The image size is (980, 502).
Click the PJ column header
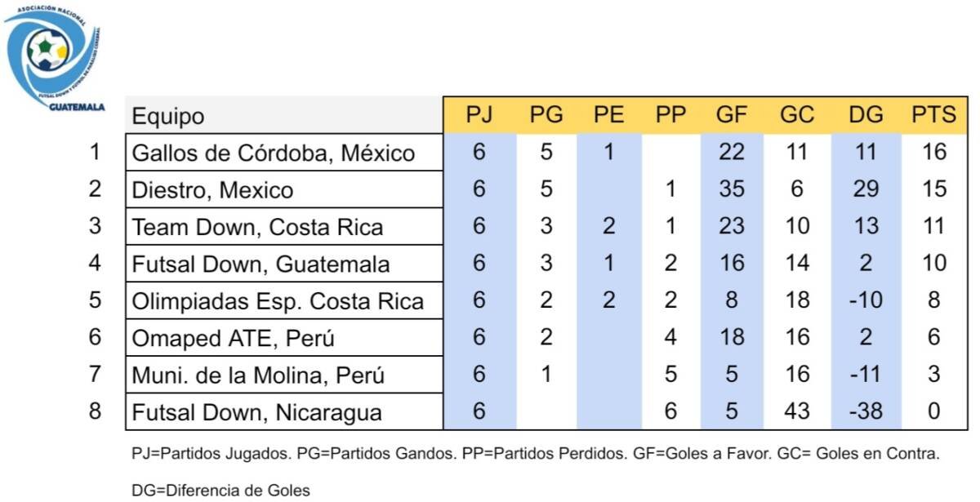pos(479,115)
